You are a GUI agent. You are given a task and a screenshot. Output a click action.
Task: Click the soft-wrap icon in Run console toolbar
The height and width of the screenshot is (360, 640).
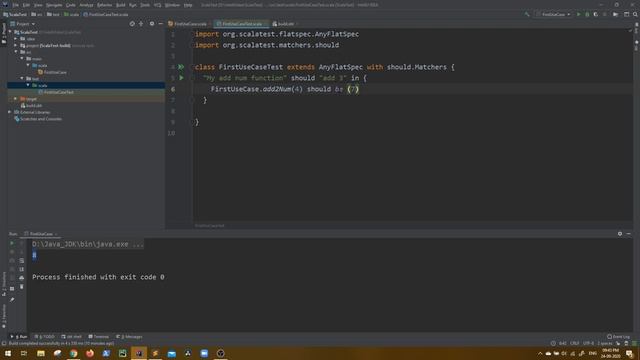coord(22,260)
